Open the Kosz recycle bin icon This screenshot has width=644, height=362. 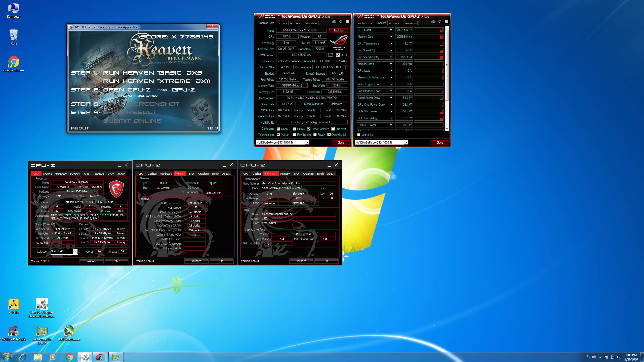point(14,37)
